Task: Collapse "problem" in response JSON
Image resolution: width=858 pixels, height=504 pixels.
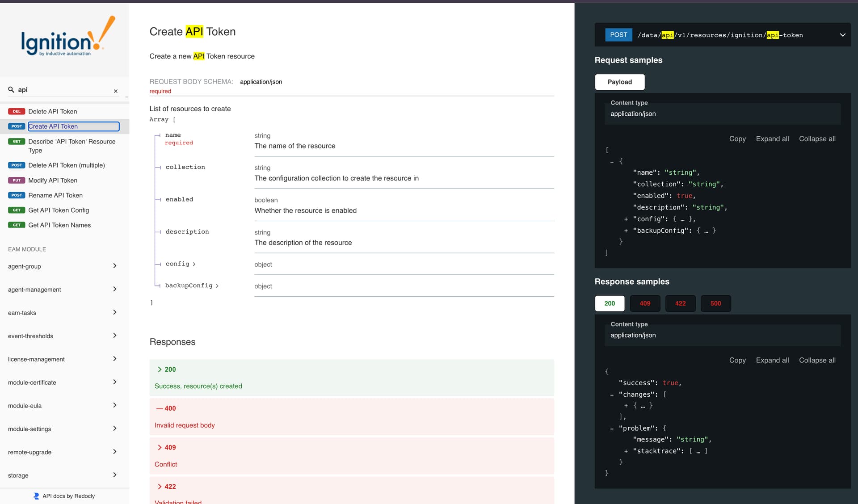Action: click(612, 428)
